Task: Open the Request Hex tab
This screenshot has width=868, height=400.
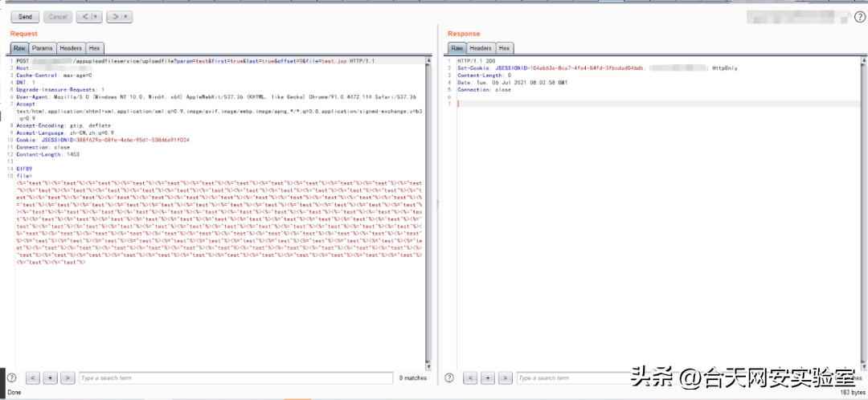Action: pos(95,48)
